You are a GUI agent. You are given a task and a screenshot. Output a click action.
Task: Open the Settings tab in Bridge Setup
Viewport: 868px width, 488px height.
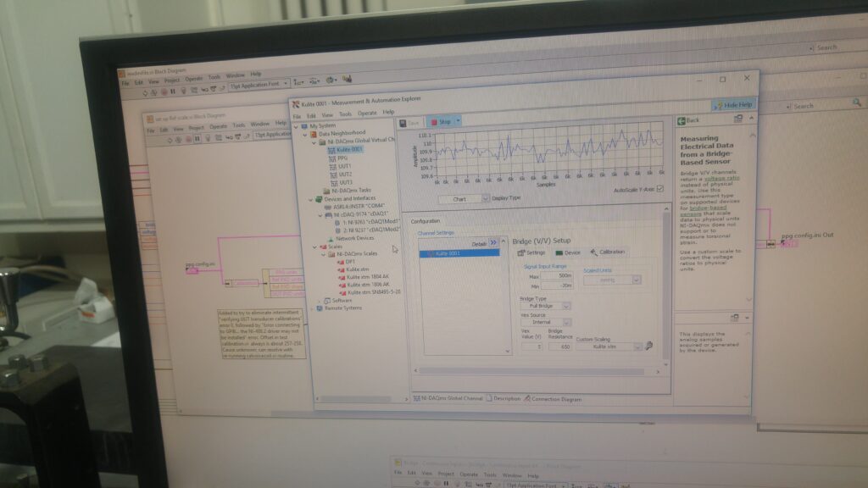(531, 252)
